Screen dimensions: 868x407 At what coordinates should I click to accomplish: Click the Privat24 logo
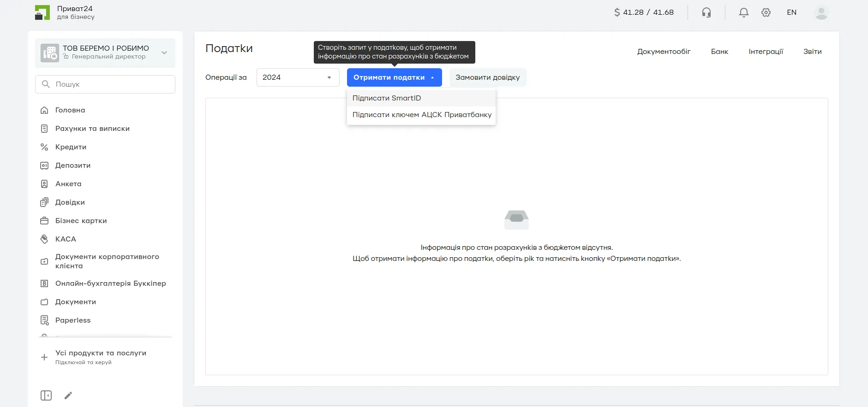click(42, 12)
